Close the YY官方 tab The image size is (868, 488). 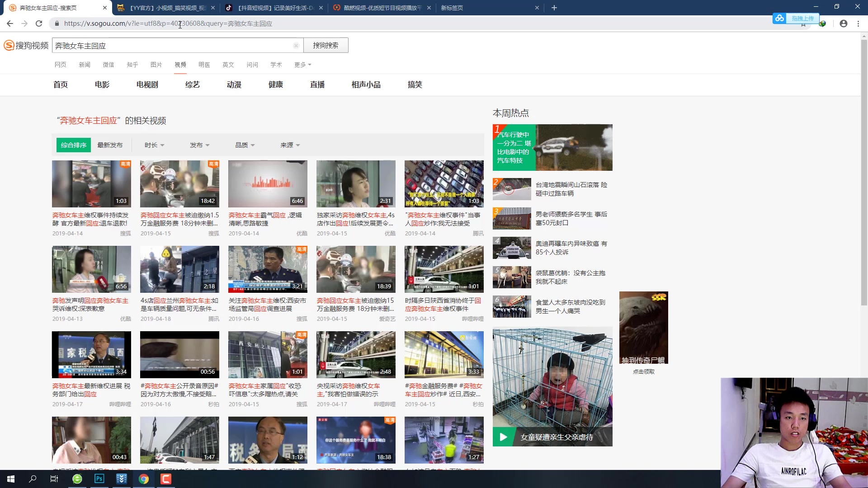pos(213,8)
